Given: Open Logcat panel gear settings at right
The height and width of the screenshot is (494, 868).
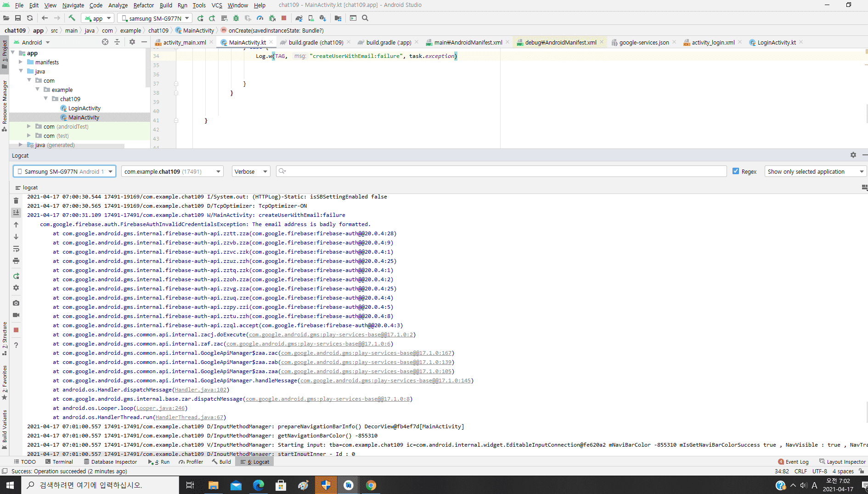Looking at the screenshot, I should pos(853,155).
